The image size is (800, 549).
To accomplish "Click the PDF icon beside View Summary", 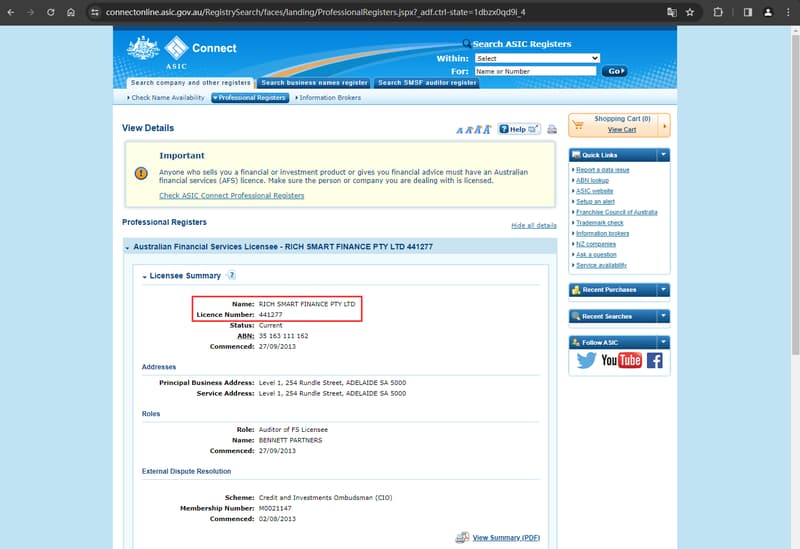I will pos(462,537).
